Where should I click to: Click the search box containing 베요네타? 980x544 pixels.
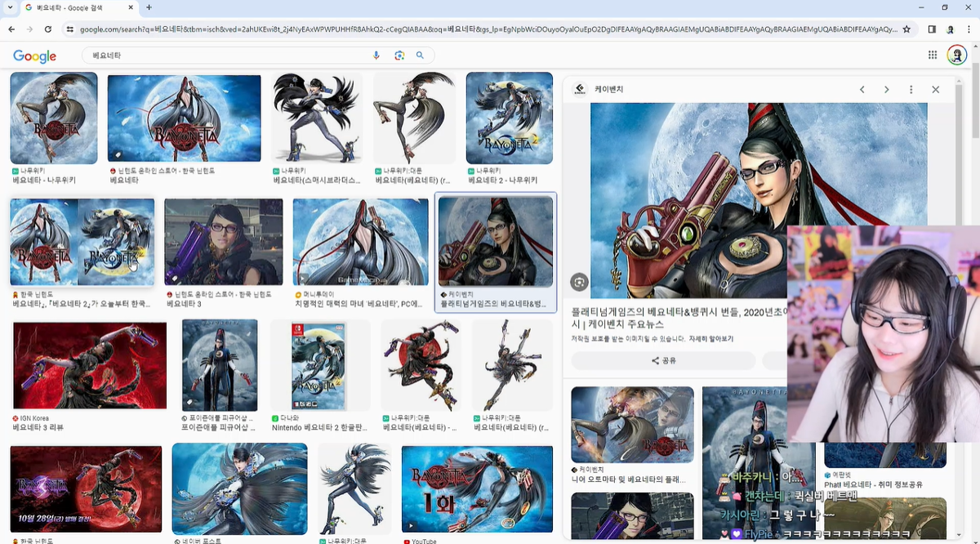[x=229, y=56]
